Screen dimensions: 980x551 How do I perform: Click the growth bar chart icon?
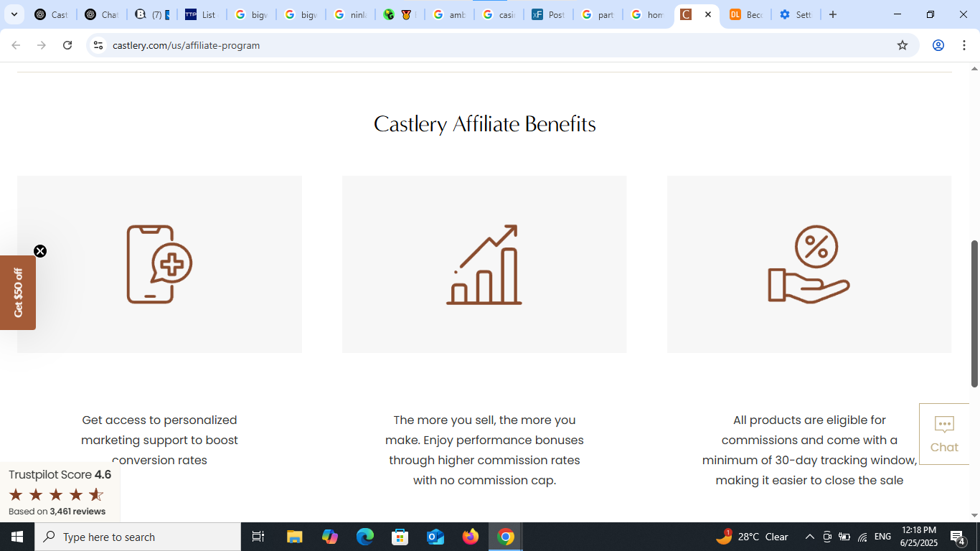click(x=484, y=264)
